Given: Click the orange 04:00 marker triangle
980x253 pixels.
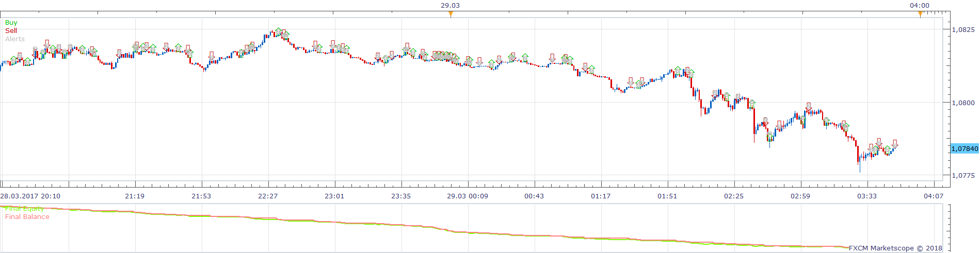Looking at the screenshot, I should point(920,14).
